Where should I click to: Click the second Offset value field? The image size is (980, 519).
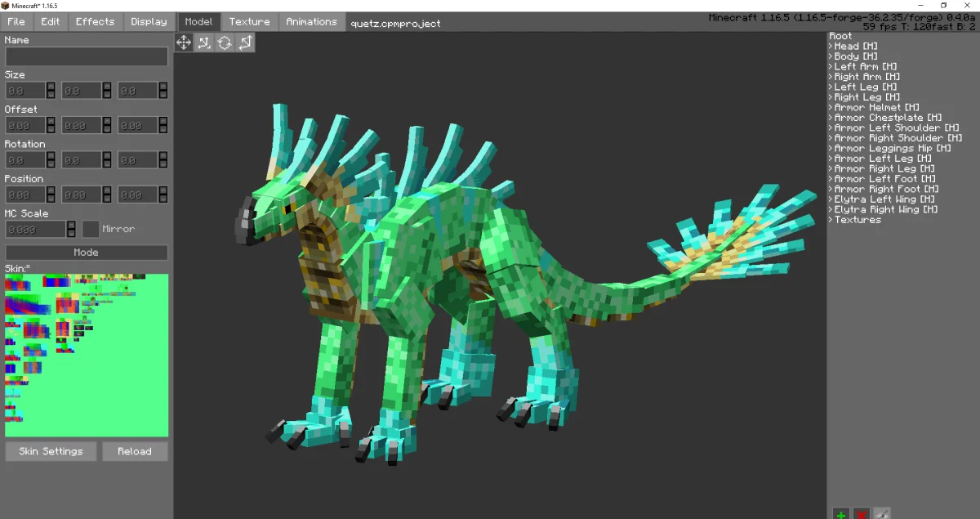(x=82, y=126)
